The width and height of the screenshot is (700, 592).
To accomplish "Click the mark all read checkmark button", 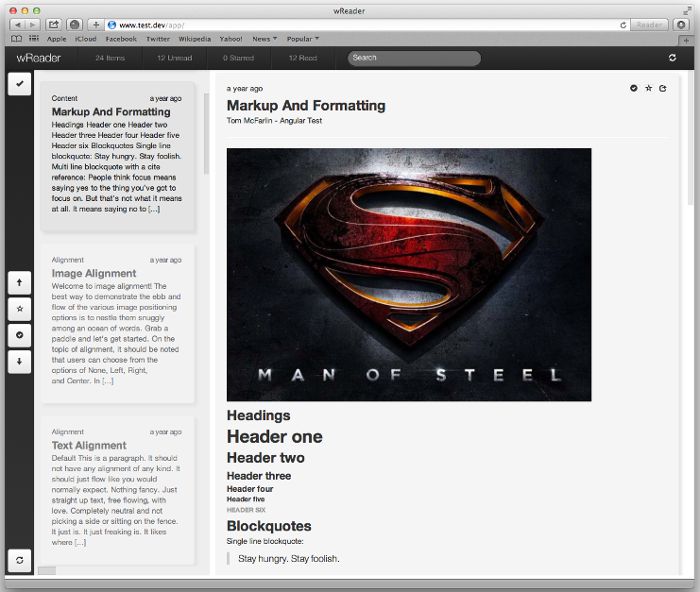I will (x=20, y=83).
